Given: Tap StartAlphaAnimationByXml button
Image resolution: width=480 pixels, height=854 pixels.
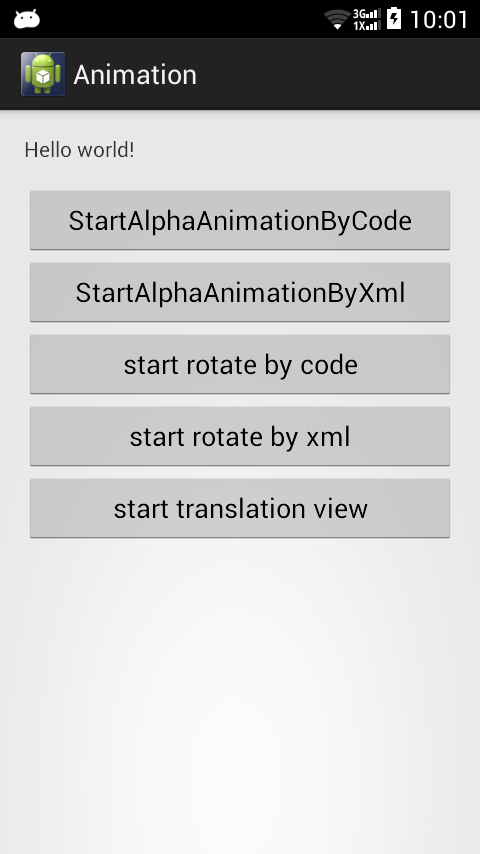Looking at the screenshot, I should click(240, 292).
